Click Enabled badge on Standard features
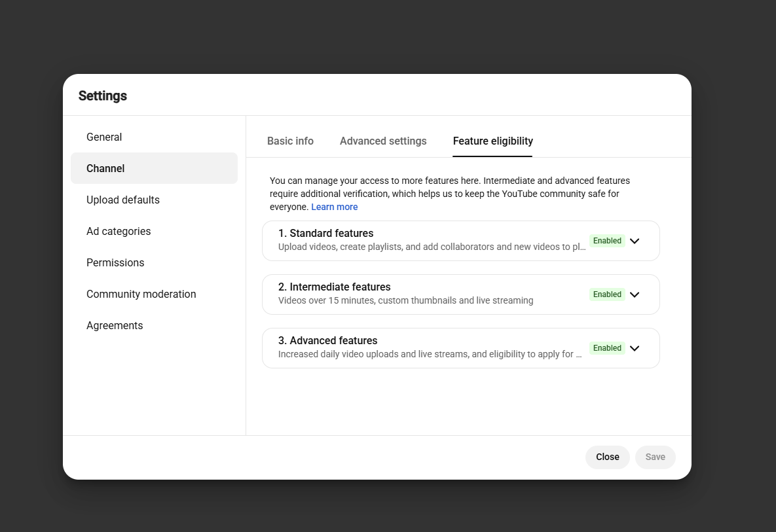The height and width of the screenshot is (532, 776). click(607, 241)
